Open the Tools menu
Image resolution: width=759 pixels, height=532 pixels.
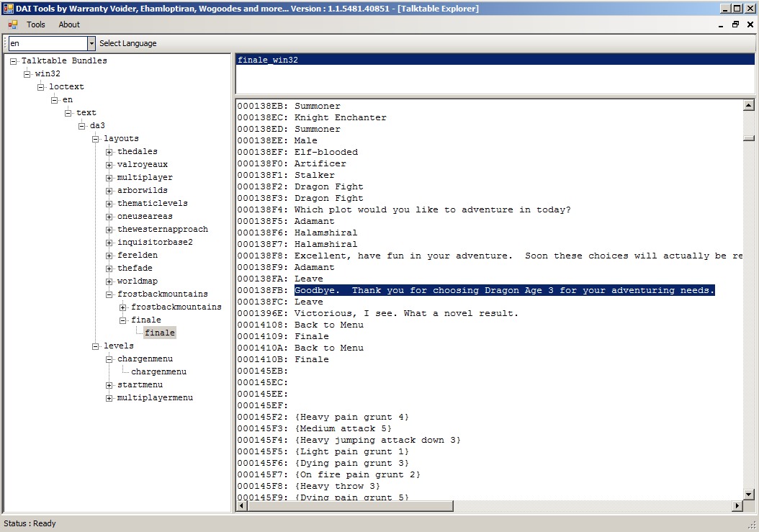click(x=35, y=24)
